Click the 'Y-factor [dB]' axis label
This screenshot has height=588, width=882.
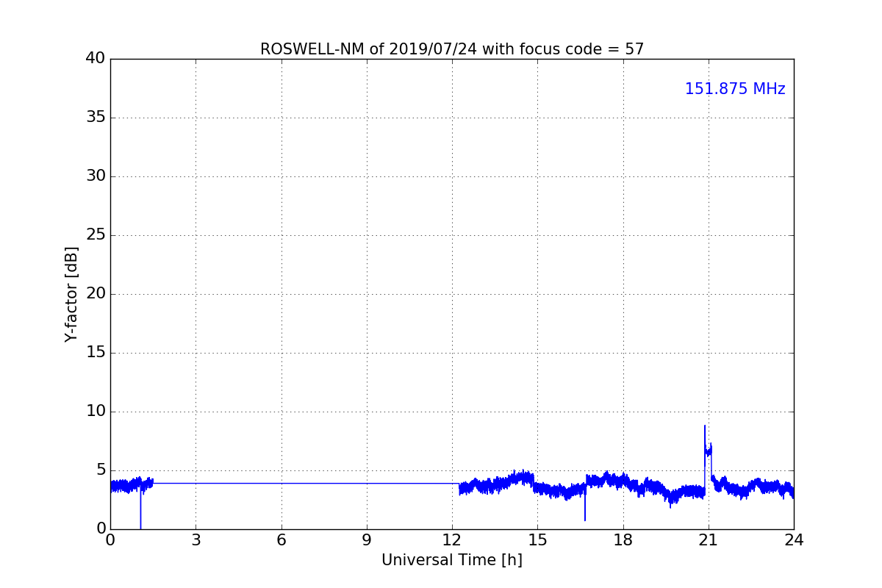(x=71, y=294)
